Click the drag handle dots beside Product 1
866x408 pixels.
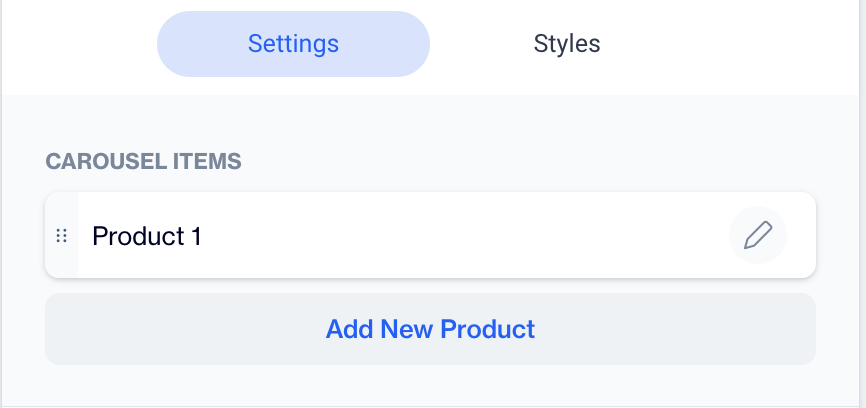tap(61, 236)
